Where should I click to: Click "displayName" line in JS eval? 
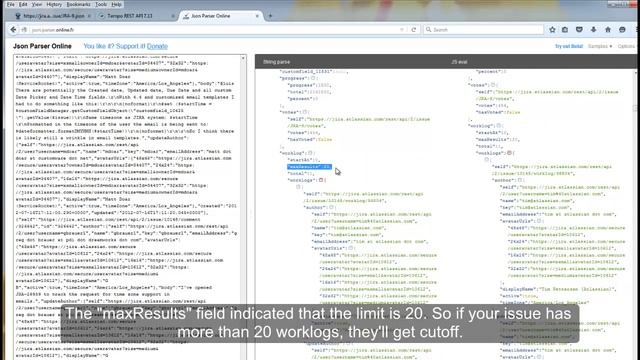[x=558, y=289]
